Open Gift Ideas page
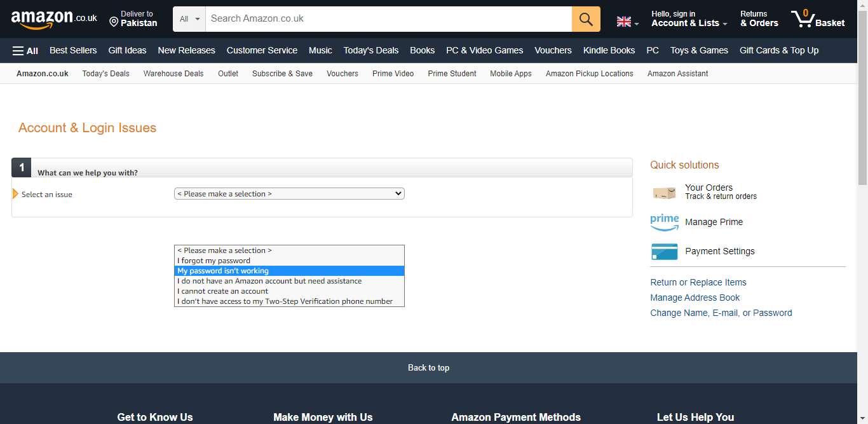Screen dimensions: 868x424 [127, 51]
